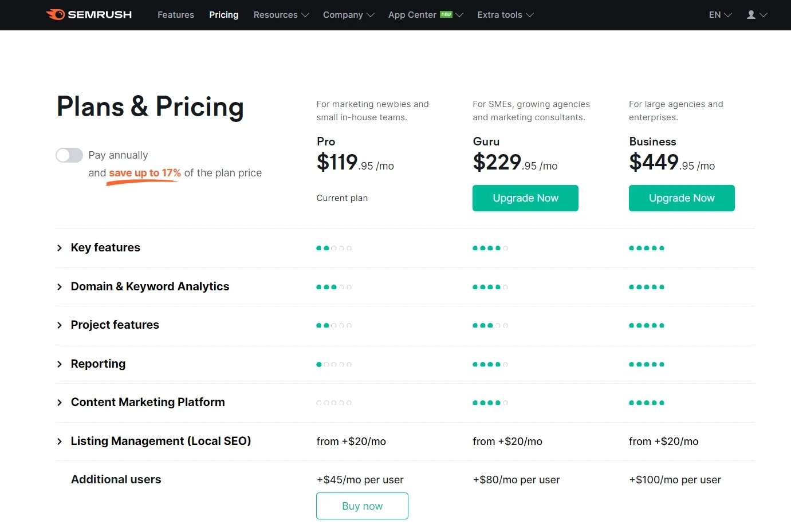Enable the Pay annually toggle
The height and width of the screenshot is (532, 791).
tap(69, 155)
